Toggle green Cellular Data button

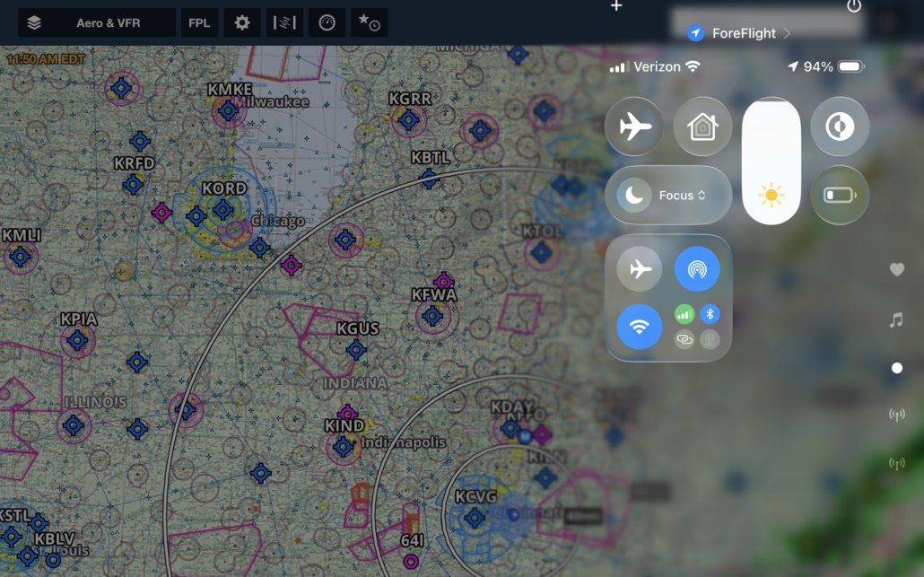click(x=684, y=314)
